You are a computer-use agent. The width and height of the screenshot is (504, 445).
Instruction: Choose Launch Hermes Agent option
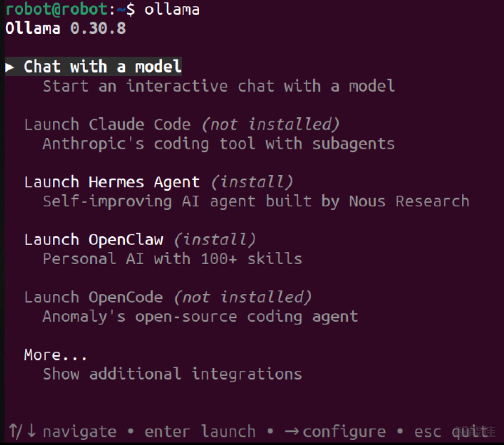click(x=112, y=182)
